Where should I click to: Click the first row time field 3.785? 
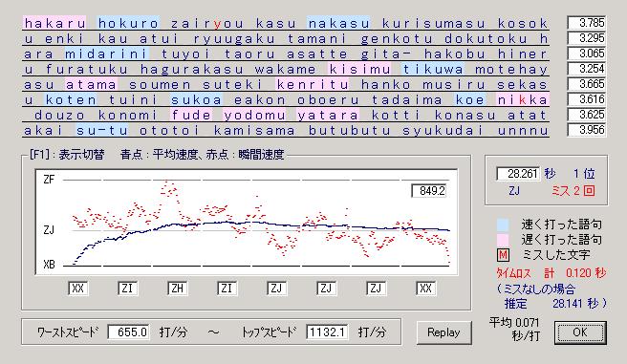[x=587, y=23]
